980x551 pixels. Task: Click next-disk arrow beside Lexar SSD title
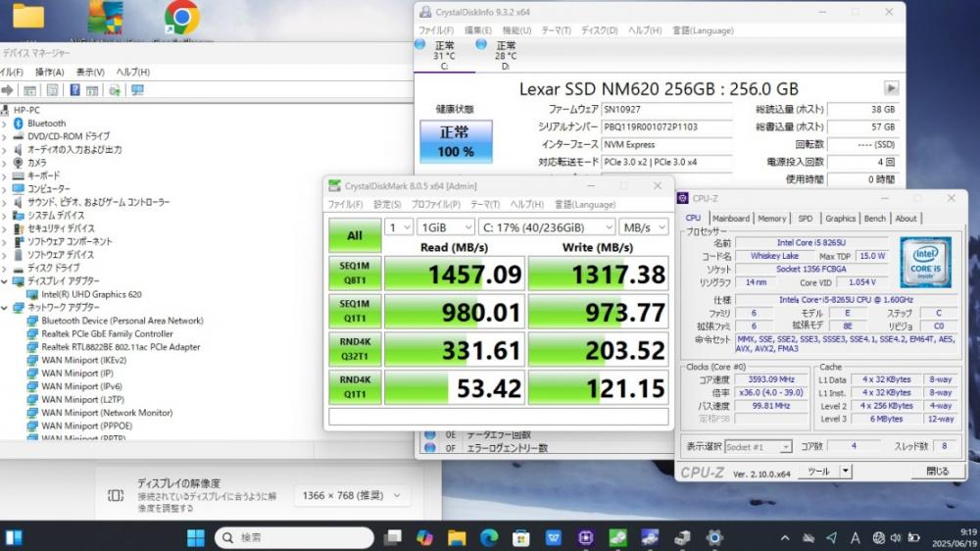[x=891, y=88]
